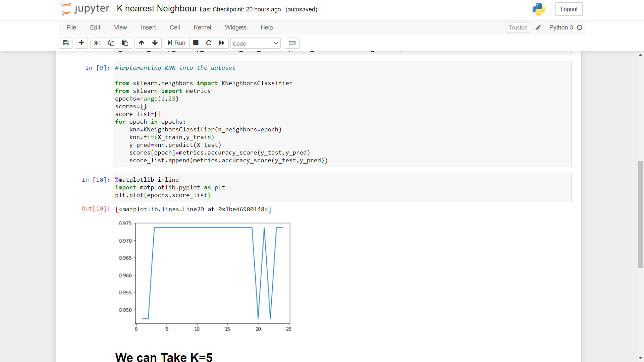Image resolution: width=644 pixels, height=362 pixels.
Task: Move selected cell up arrow
Action: point(141,43)
